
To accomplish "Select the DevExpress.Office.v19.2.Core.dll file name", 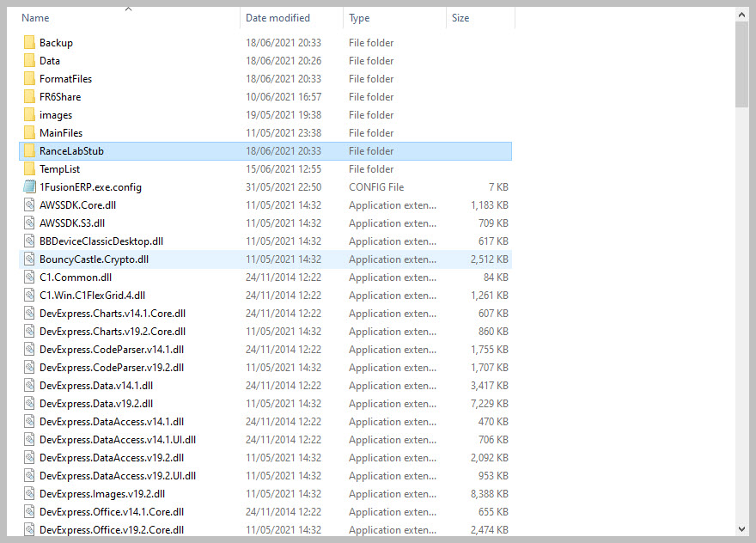I will pyautogui.click(x=112, y=529).
